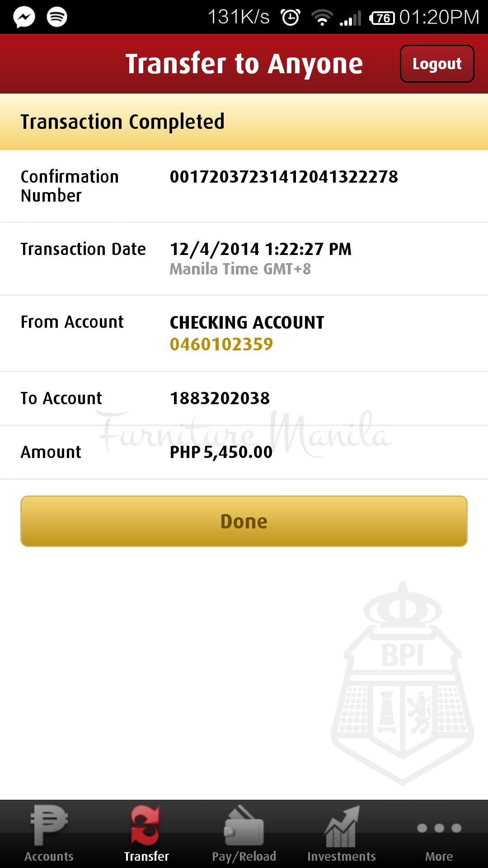
Task: Tap the Pay/Reload wallet icon
Action: point(244,826)
